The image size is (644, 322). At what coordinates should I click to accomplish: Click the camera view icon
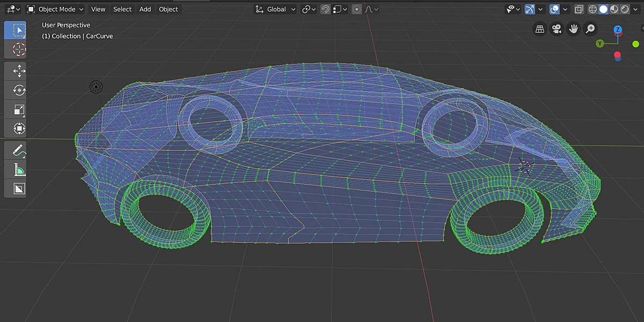557,28
